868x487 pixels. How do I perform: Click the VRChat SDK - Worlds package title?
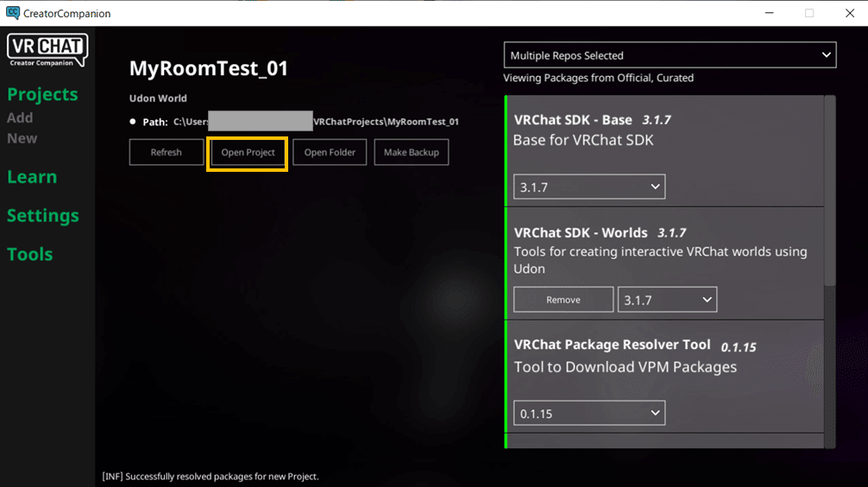(x=581, y=232)
